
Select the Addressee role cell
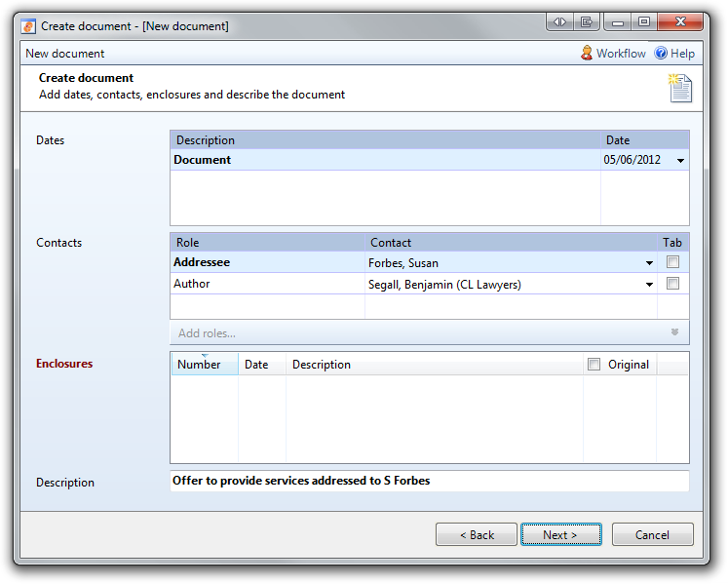click(x=267, y=262)
